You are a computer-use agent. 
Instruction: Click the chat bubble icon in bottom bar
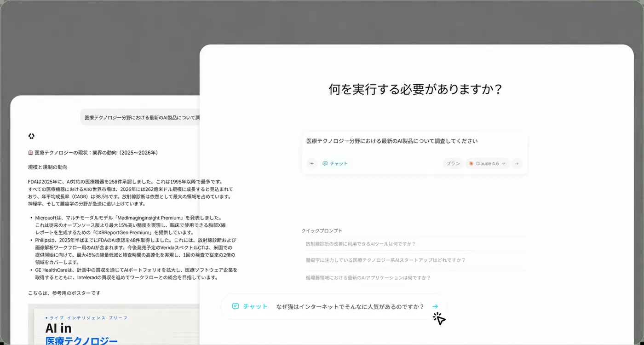236,306
